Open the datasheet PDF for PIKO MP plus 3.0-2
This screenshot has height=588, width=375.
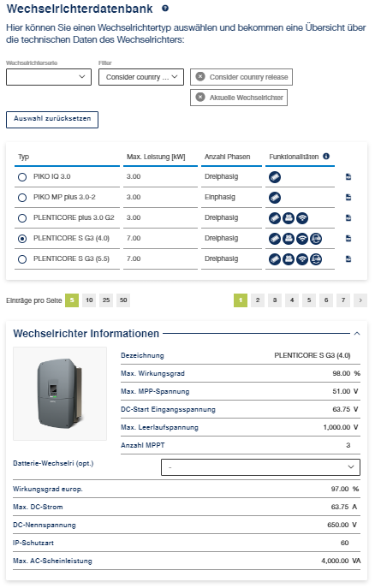coord(348,197)
